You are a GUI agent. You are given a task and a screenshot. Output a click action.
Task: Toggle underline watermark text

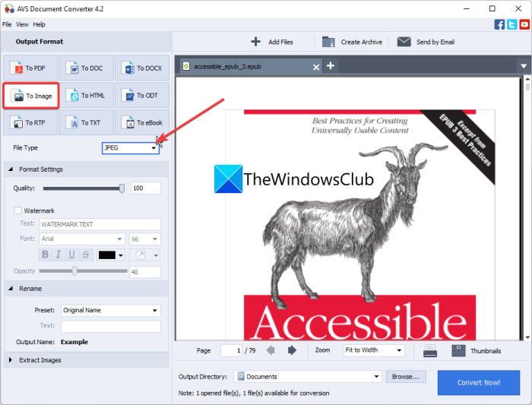pyautogui.click(x=72, y=255)
